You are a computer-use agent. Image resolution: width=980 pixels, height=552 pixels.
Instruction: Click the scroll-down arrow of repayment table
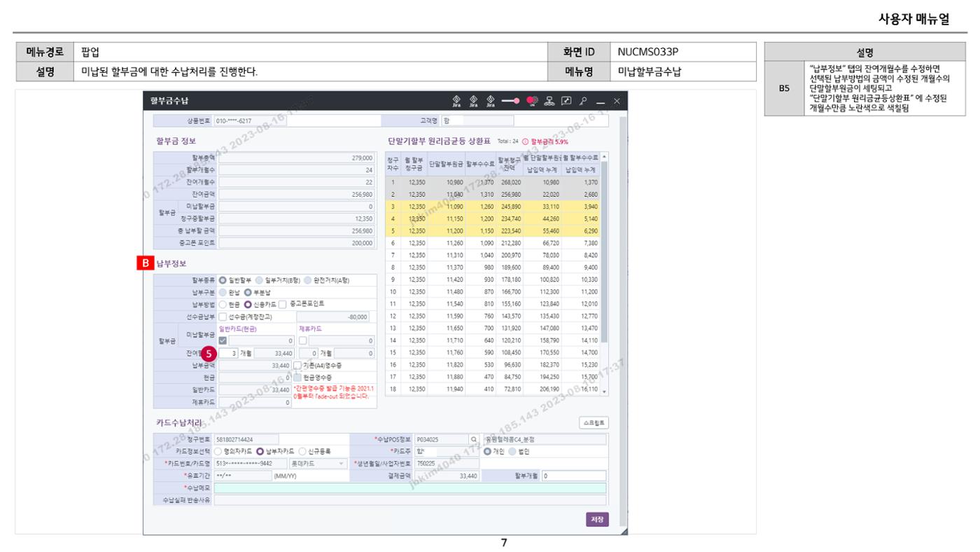[x=605, y=392]
